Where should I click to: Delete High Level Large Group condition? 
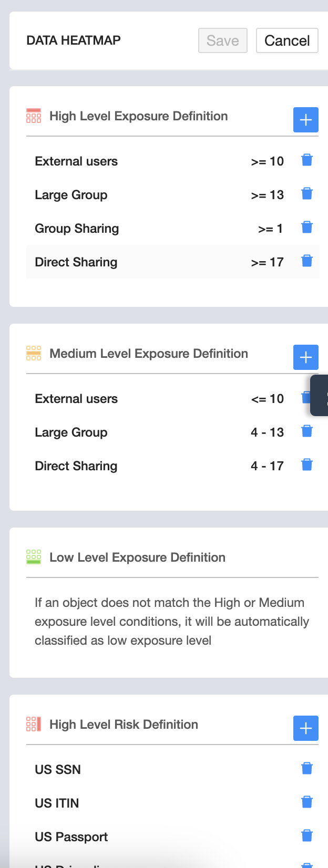[307, 194]
